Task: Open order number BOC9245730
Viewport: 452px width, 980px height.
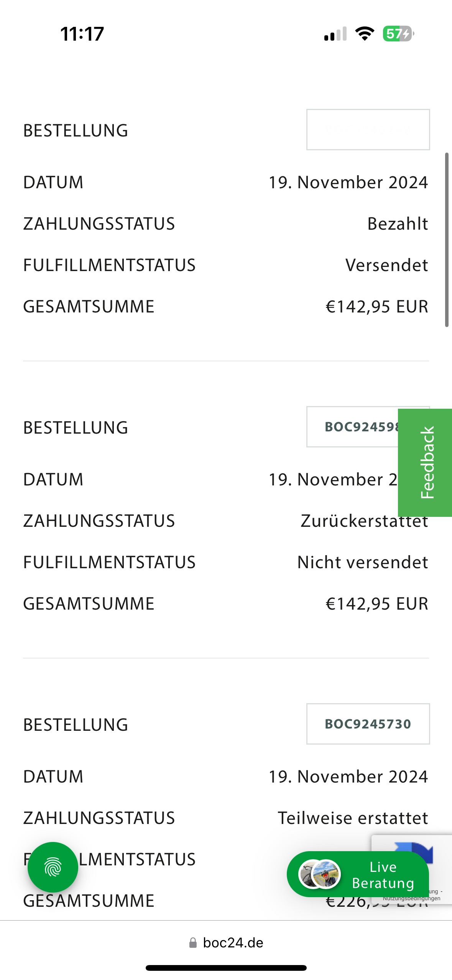Action: pyautogui.click(x=368, y=724)
